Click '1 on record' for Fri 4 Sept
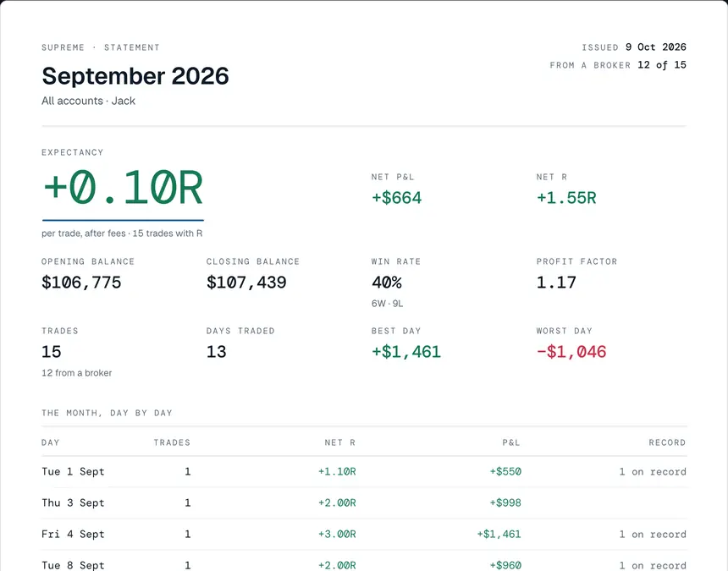Image resolution: width=728 pixels, height=571 pixels. click(653, 535)
